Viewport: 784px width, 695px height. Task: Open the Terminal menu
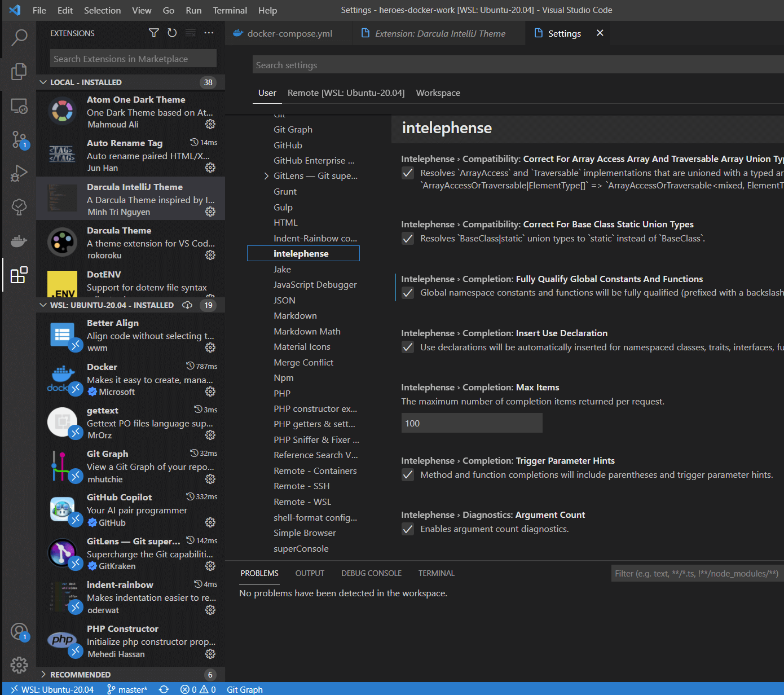click(230, 10)
